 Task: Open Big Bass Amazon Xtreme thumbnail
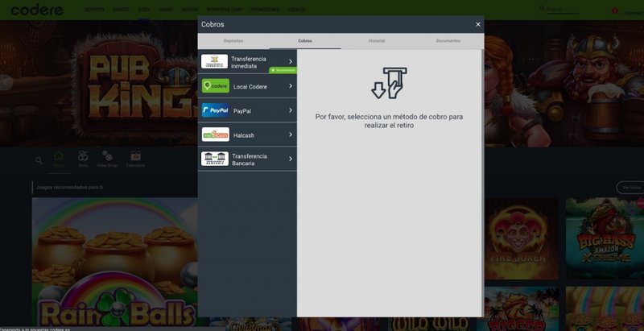pyautogui.click(x=605, y=238)
